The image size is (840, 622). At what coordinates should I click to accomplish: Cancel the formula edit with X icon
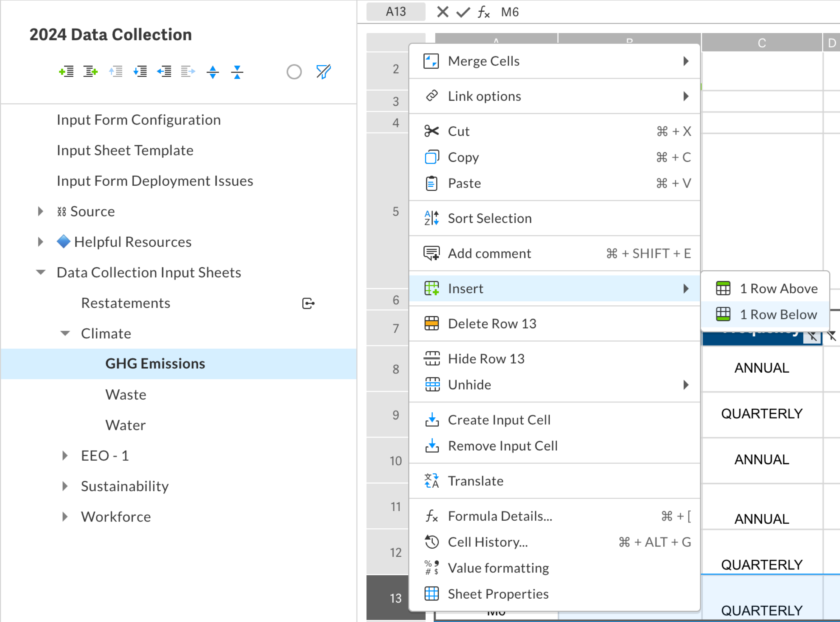(x=443, y=12)
